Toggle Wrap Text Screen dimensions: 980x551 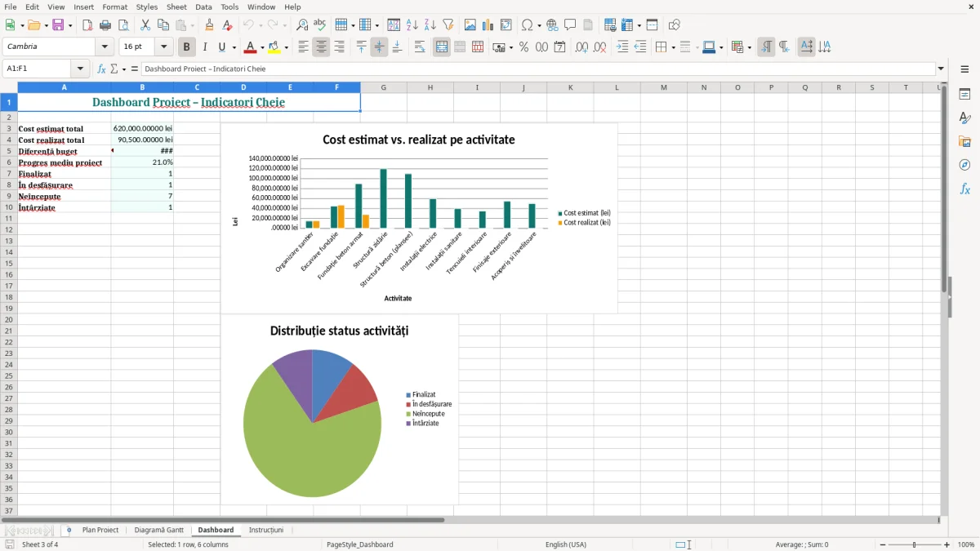[x=420, y=47]
